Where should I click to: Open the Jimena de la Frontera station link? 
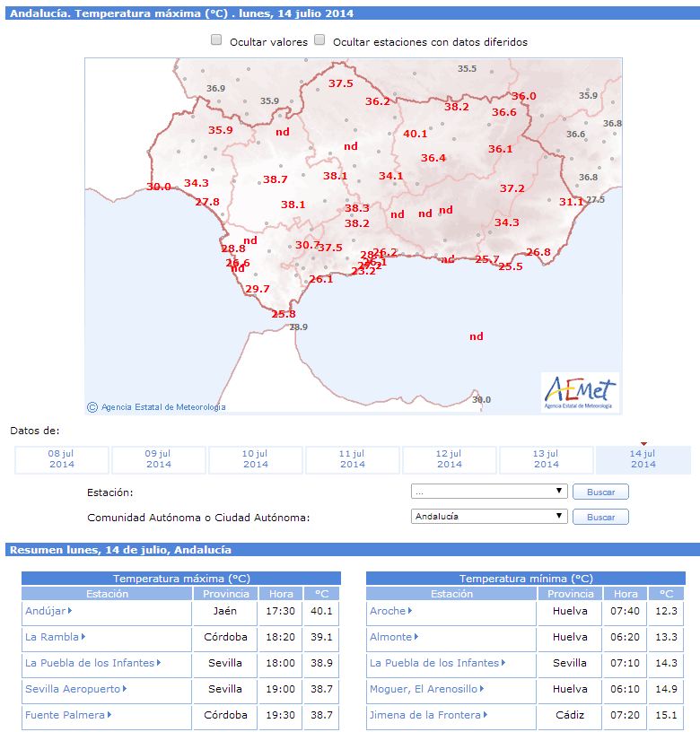click(429, 715)
